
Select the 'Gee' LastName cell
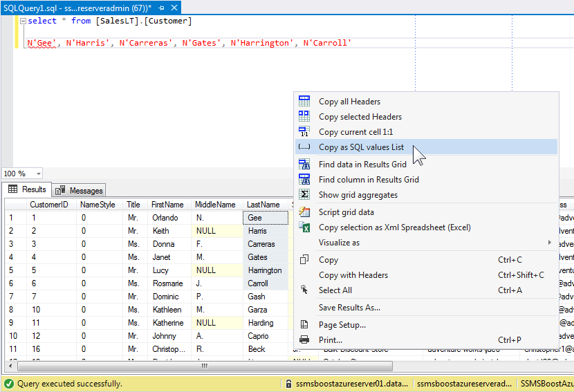(266, 218)
